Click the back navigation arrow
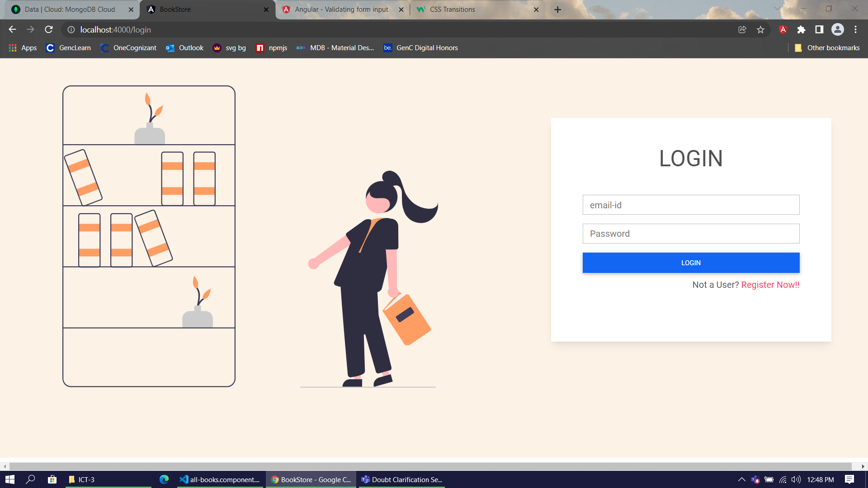868x488 pixels. coord(12,29)
